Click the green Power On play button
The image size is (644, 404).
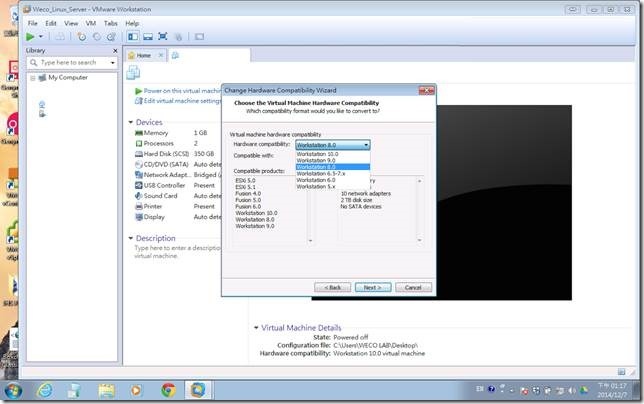tap(30, 37)
